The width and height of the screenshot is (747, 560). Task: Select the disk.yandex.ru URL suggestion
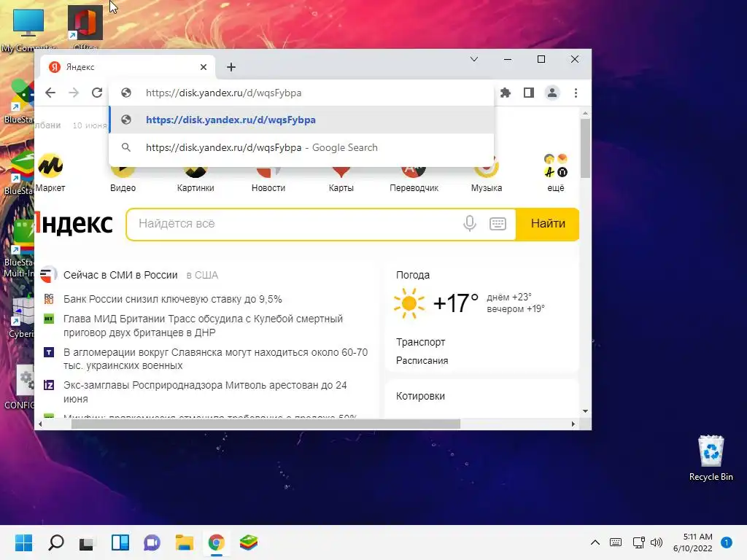(x=301, y=120)
